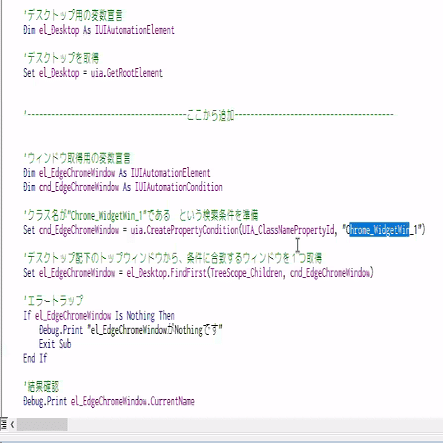Screen dimensions: 443x443
Task: Click the line Dim el_Desktop As IUIAutomationElement
Action: click(99, 30)
